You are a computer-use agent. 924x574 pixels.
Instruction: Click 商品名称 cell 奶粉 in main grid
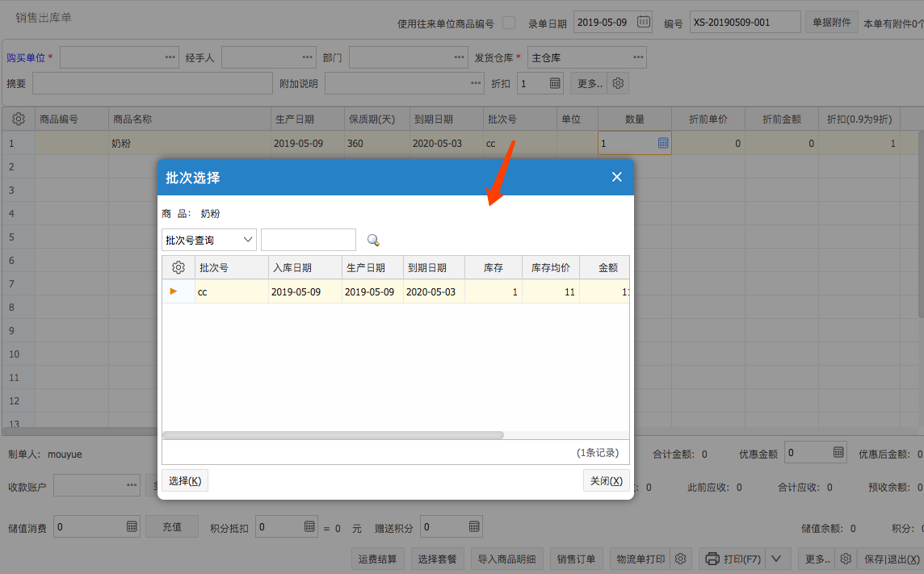(190, 143)
